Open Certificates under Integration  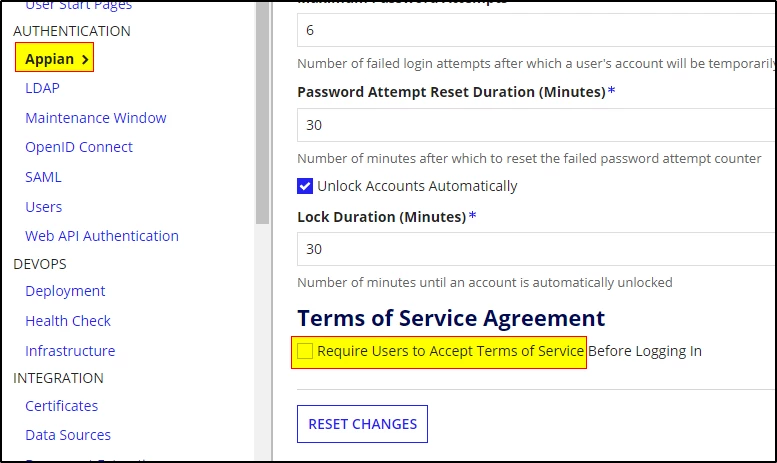[61, 406]
